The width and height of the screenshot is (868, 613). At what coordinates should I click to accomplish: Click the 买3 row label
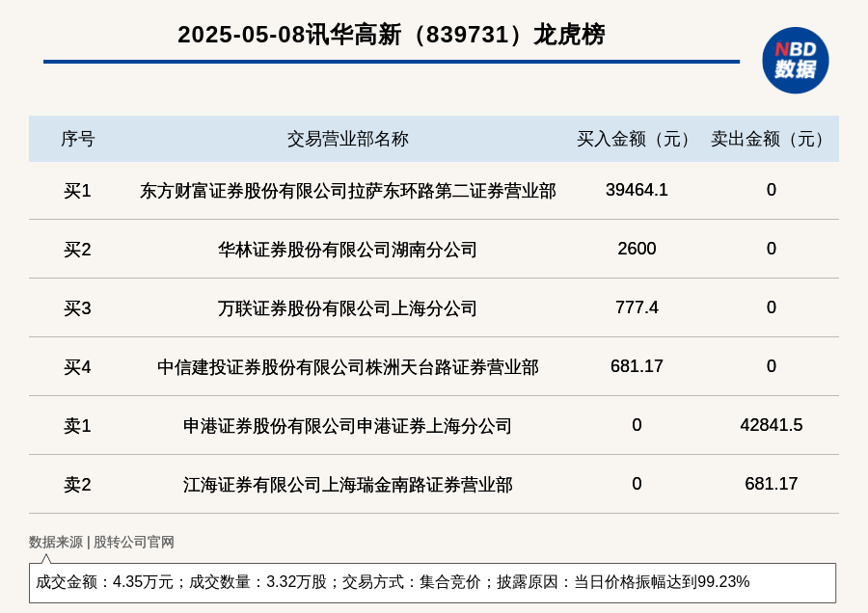pos(77,307)
